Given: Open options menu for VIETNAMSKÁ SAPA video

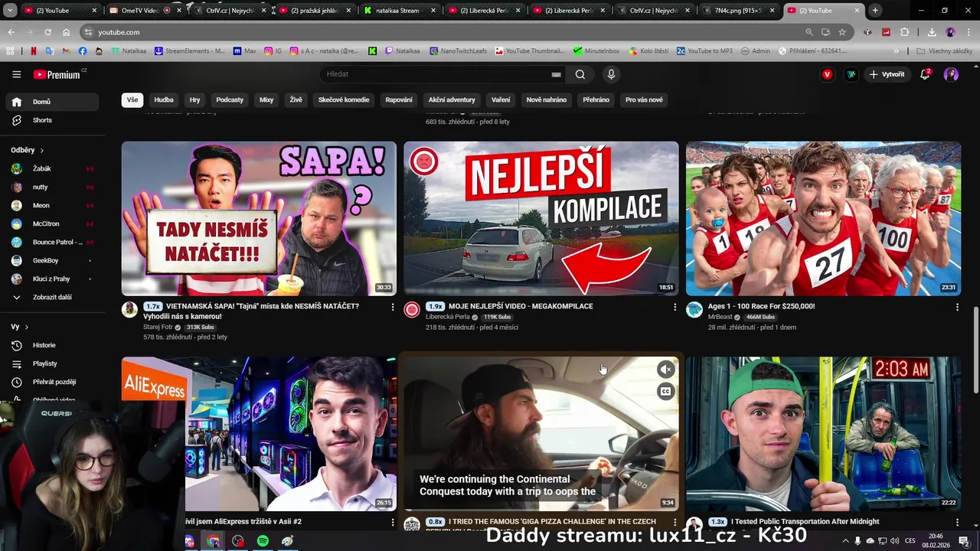Looking at the screenshot, I should pos(393,307).
